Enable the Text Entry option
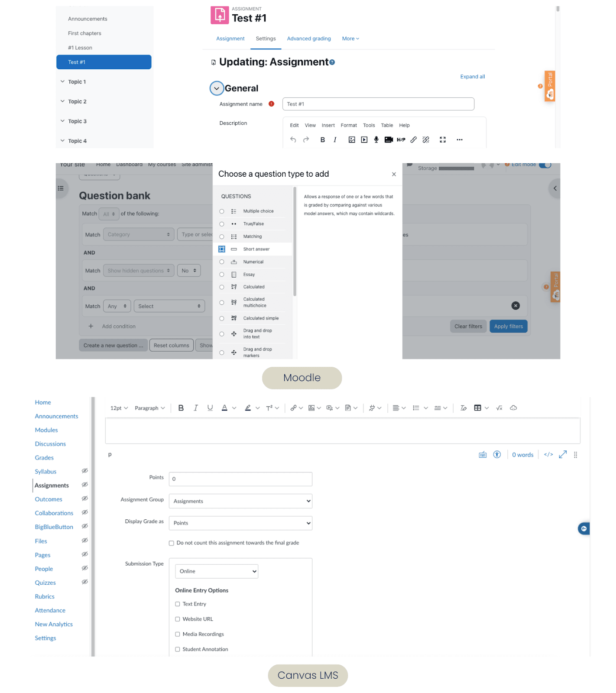Screen dimensions: 616x693 pos(178,604)
